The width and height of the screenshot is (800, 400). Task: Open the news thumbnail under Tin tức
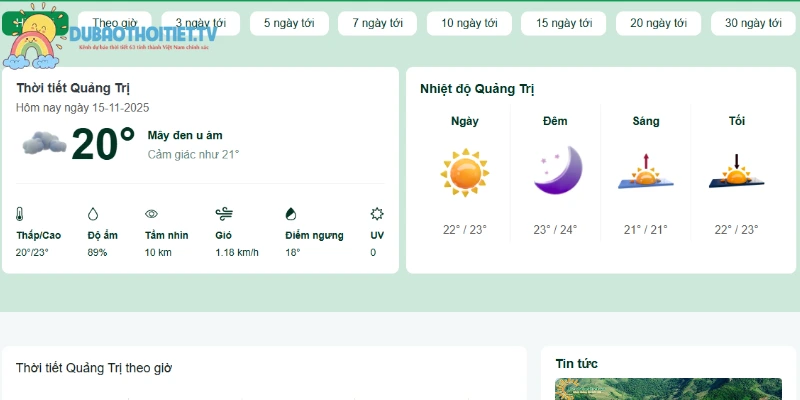668,389
